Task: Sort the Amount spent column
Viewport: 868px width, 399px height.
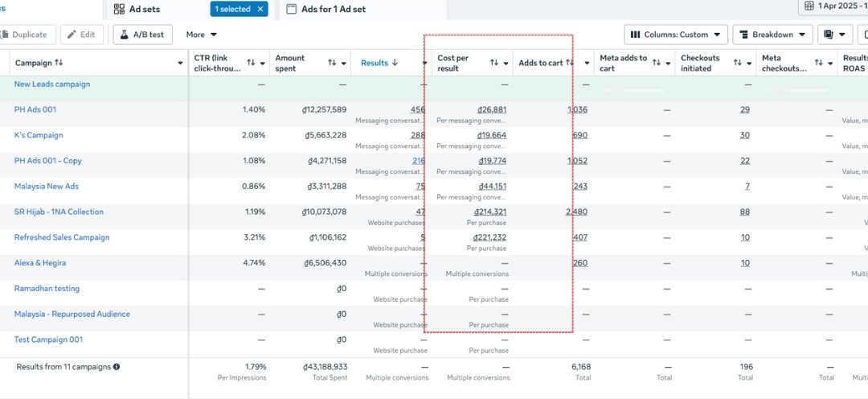Action: click(x=332, y=63)
